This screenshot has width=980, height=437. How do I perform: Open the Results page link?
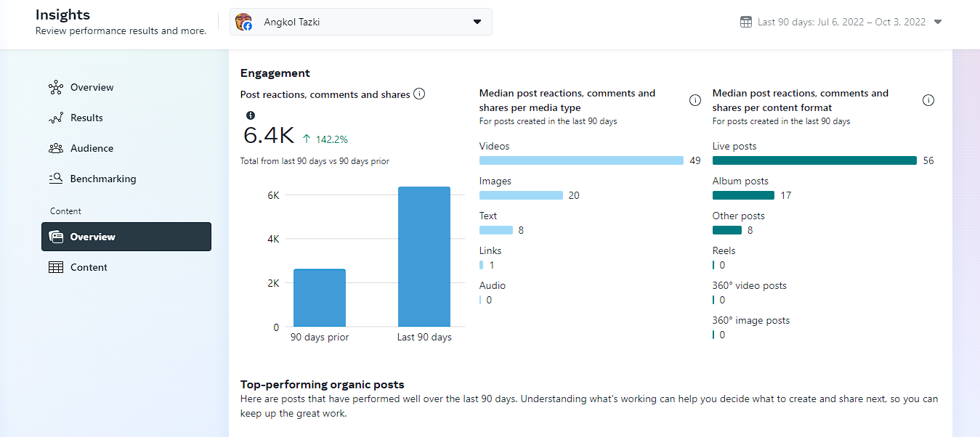click(x=86, y=118)
